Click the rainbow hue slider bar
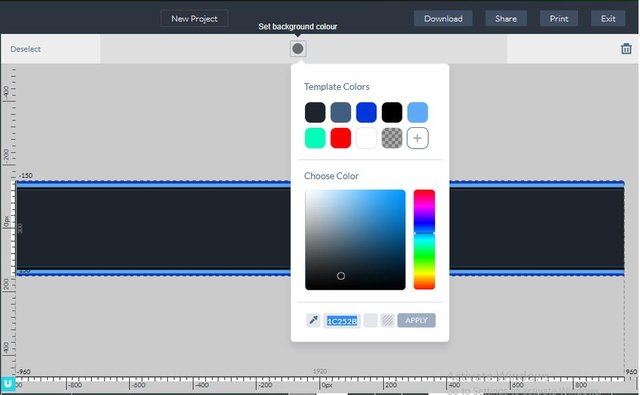The width and height of the screenshot is (640, 395). pos(424,240)
